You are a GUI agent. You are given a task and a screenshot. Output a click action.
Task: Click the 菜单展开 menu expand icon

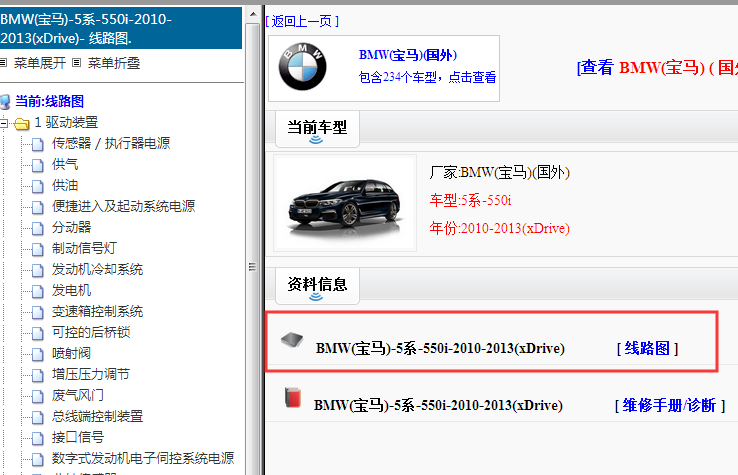[3, 63]
